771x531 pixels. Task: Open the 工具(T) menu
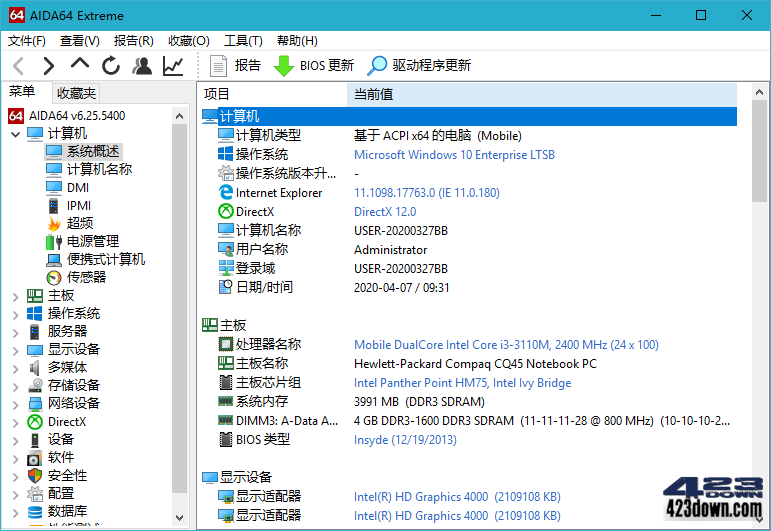(243, 41)
